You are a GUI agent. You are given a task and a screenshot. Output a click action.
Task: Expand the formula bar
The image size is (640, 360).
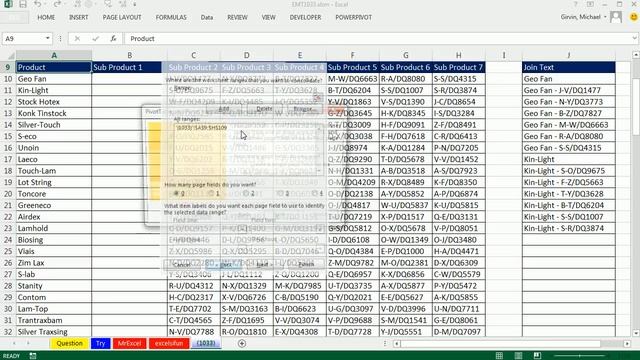click(635, 38)
